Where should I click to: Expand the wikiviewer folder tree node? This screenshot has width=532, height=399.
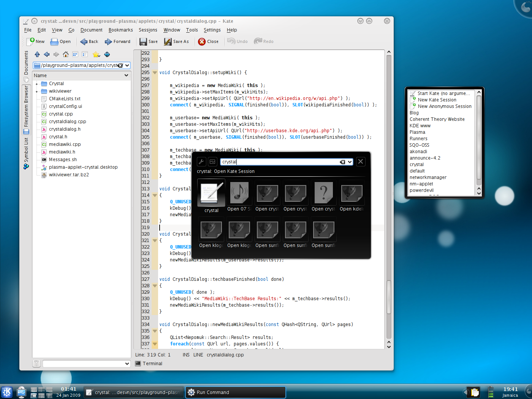coord(37,92)
